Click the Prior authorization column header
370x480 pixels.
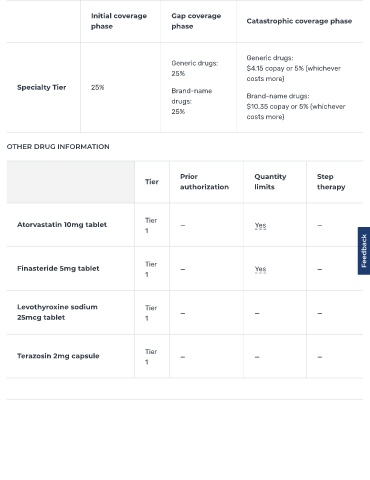point(204,182)
